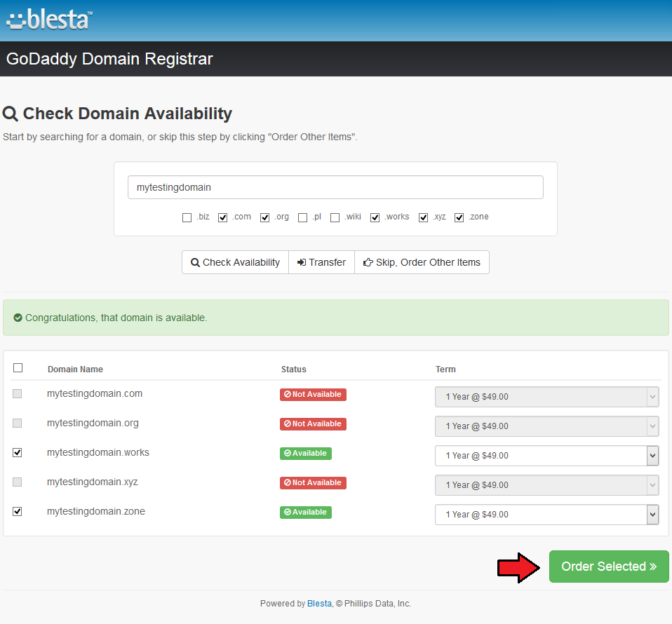Deselect mytestingdomain.works row checkbox
The image size is (672, 624).
tap(17, 453)
